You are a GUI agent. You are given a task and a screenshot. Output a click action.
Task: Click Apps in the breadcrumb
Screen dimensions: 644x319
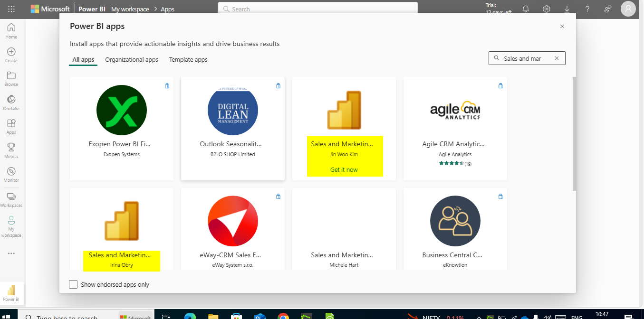(167, 9)
